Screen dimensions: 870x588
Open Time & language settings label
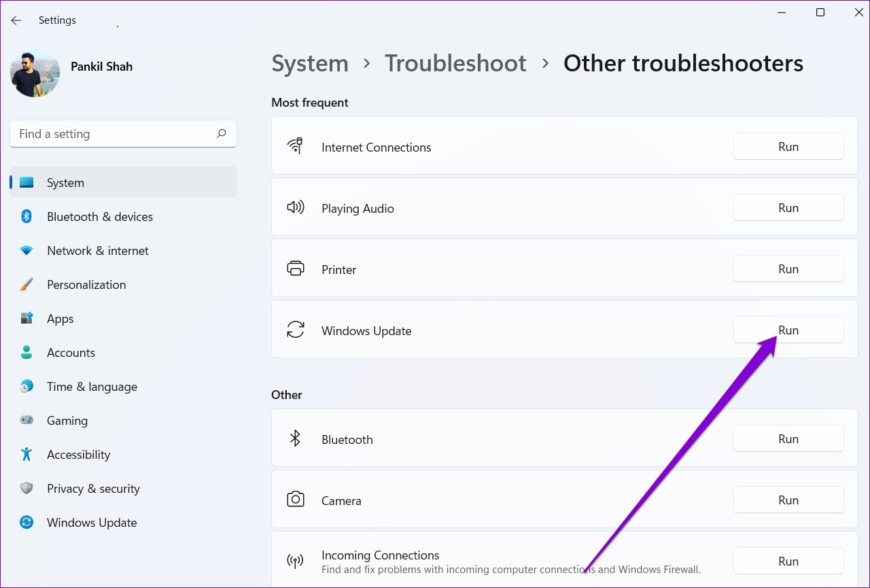click(92, 387)
